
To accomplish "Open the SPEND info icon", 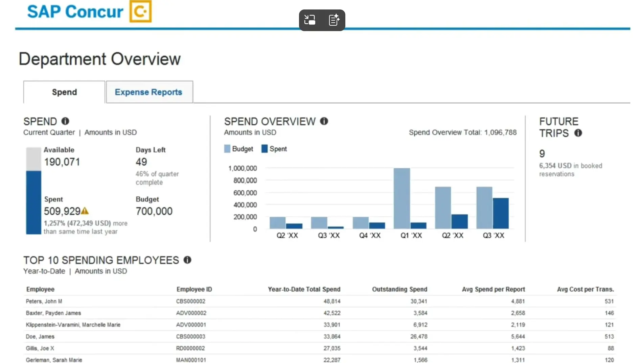I will click(65, 121).
